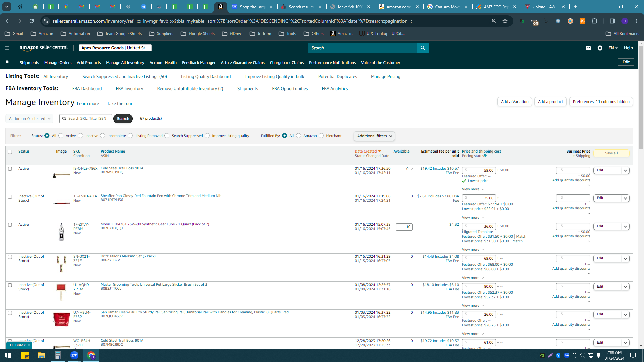
Task: Open a new browser tab
Action: click(575, 7)
